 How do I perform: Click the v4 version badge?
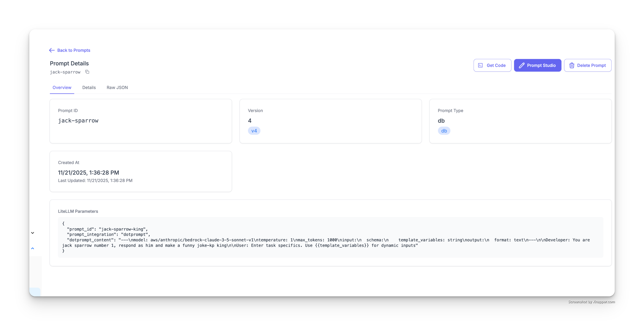pos(254,131)
